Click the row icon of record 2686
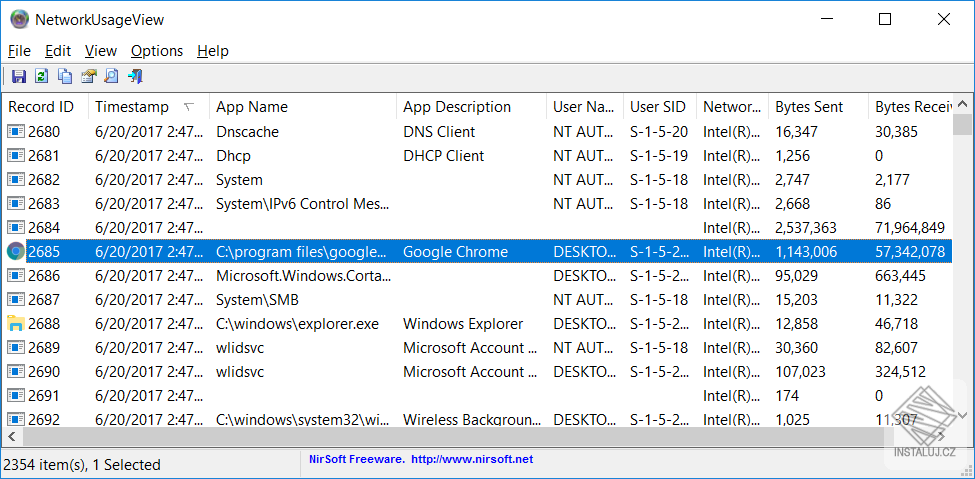 (16, 276)
